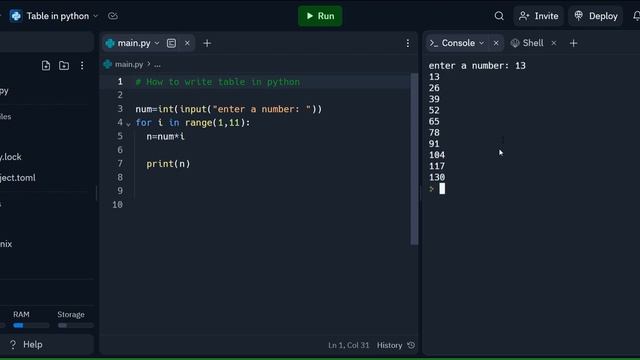Close the main.py tab
Screen dimensions: 640x360
[x=187, y=43]
